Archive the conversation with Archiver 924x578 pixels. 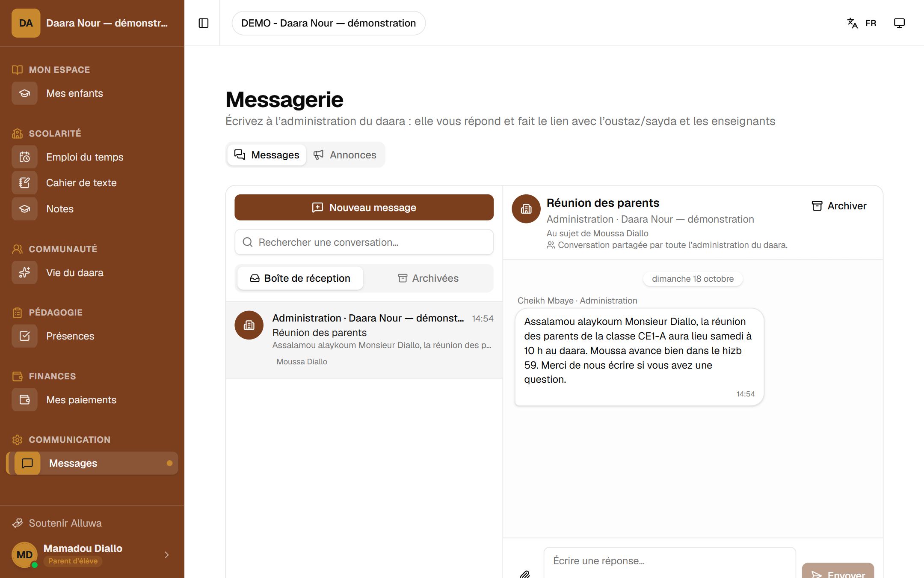(839, 206)
